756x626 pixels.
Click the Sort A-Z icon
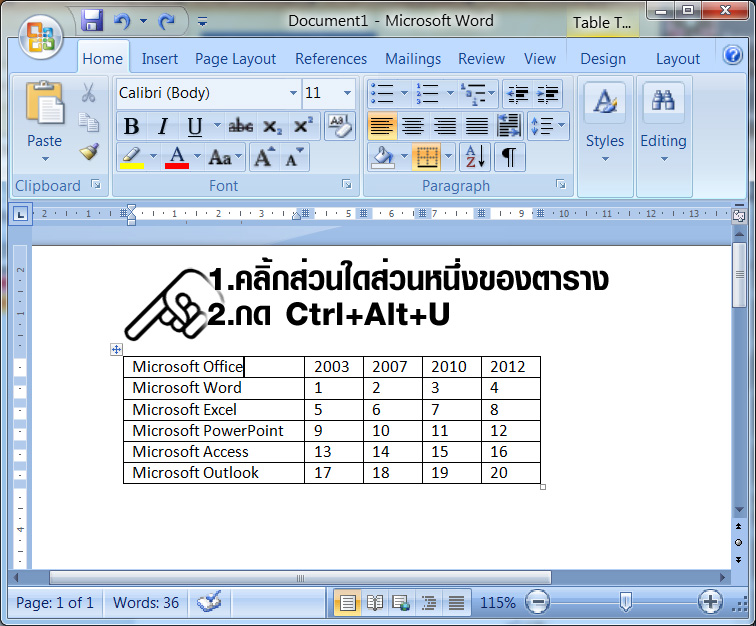tap(473, 156)
